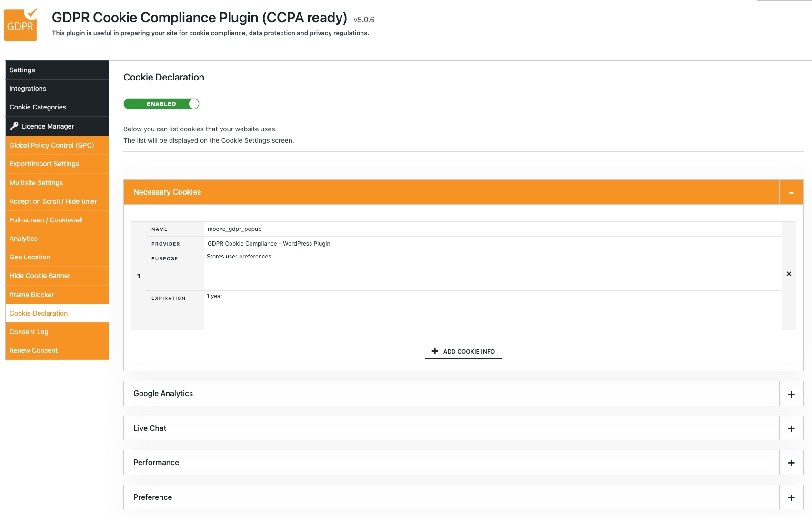Screen dimensions: 812x517
Task: Expand the Live Chat section
Action: pos(791,428)
